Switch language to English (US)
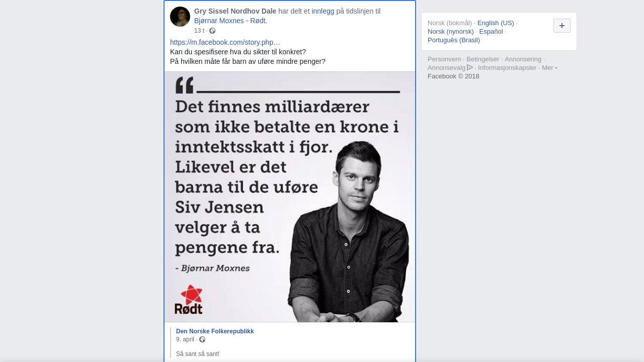This screenshot has width=644, height=362. click(x=496, y=23)
